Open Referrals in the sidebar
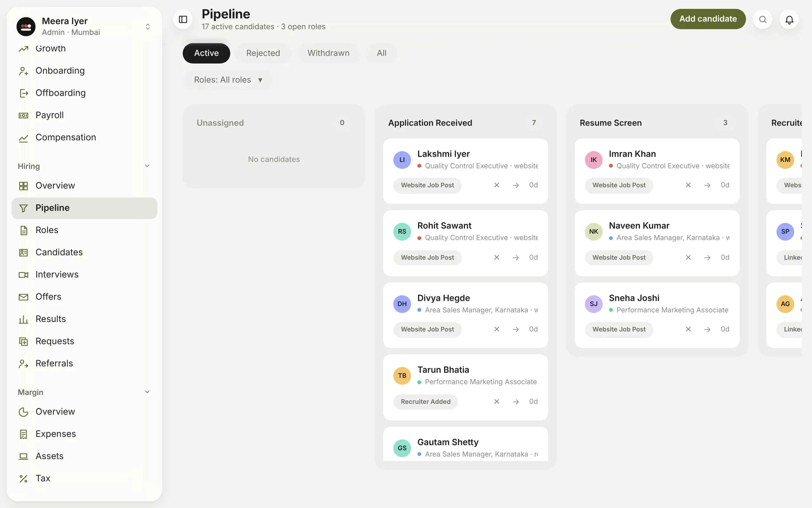Viewport: 812px width, 508px height. click(84, 364)
